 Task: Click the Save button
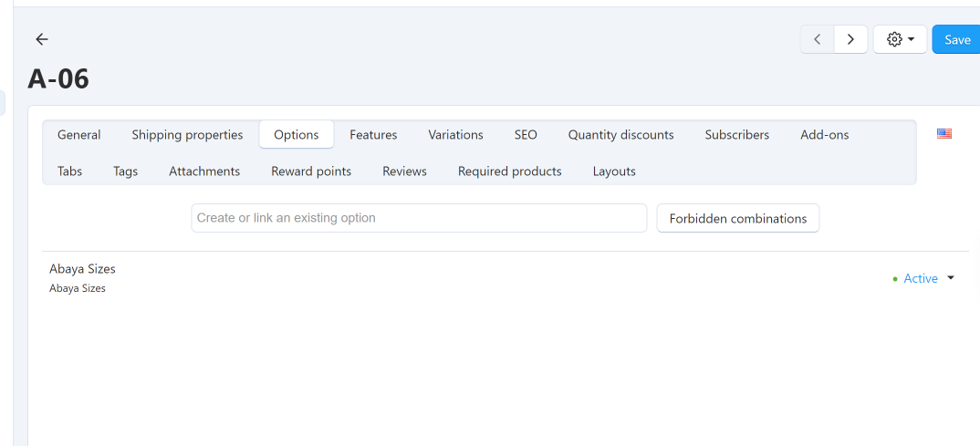(x=956, y=39)
